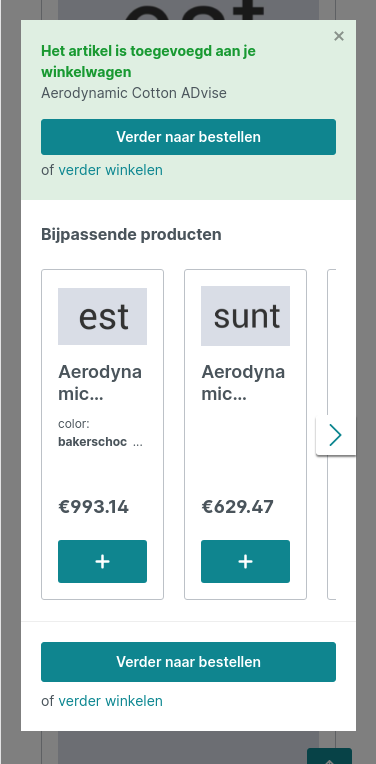Image resolution: width=376 pixels, height=764 pixels.
Task: Add the €993.14 product with plus icon
Action: tap(102, 561)
